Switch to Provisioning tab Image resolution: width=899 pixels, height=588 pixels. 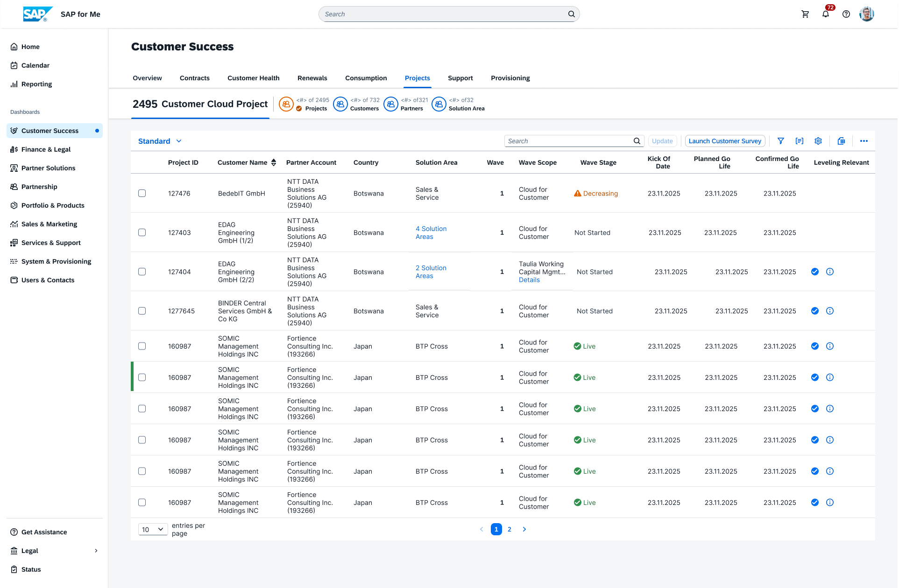click(510, 78)
